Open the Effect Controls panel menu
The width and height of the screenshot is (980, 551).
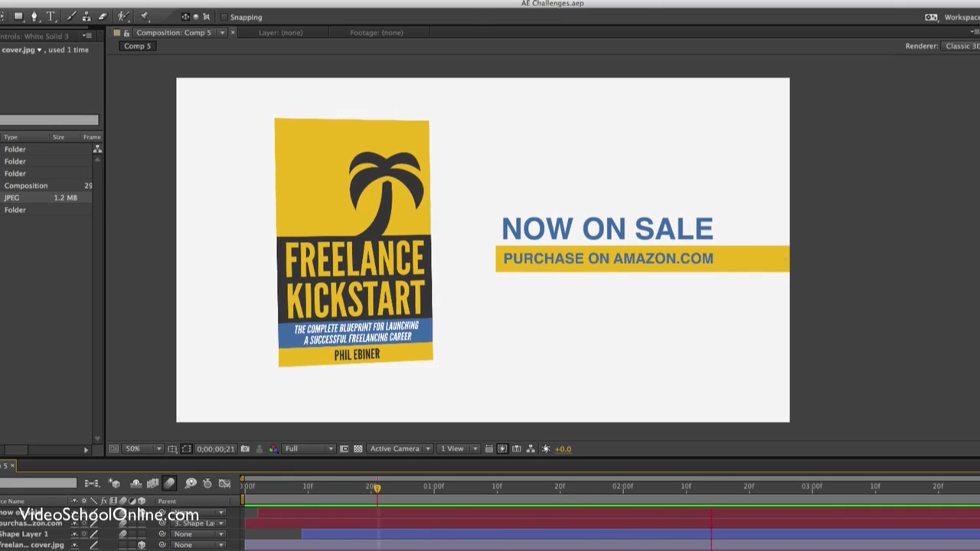88,36
